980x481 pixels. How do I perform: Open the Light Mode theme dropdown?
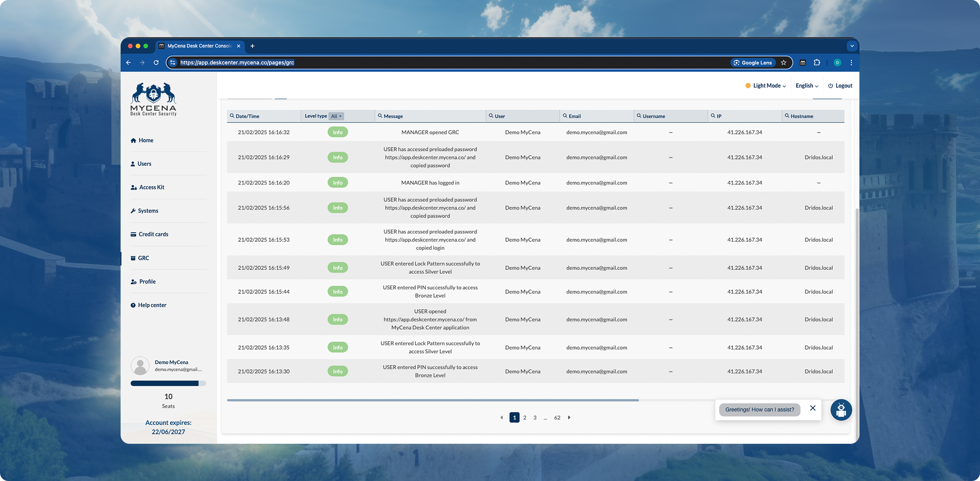pyautogui.click(x=766, y=86)
